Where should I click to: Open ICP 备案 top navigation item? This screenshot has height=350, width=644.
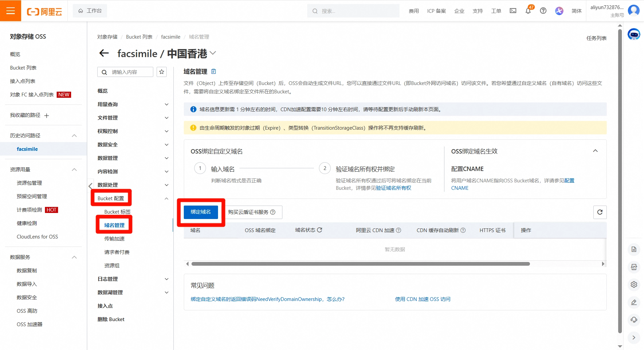click(436, 11)
